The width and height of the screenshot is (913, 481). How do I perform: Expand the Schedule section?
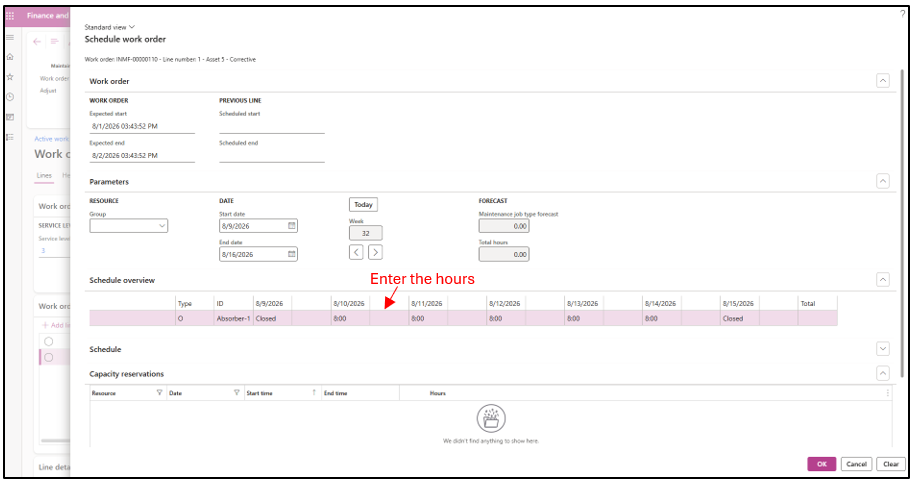click(x=883, y=349)
